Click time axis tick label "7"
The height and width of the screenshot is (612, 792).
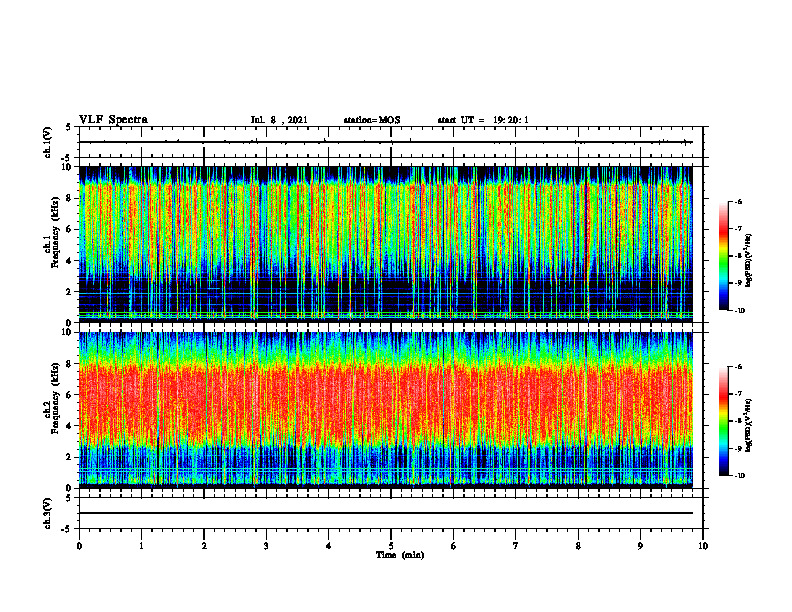(516, 546)
